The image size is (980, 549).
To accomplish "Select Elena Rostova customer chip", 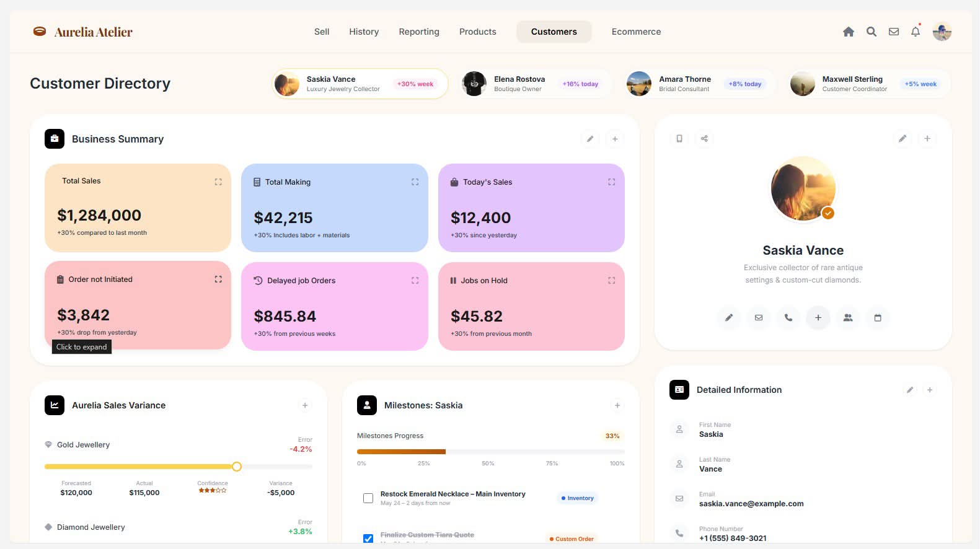I will tap(534, 84).
